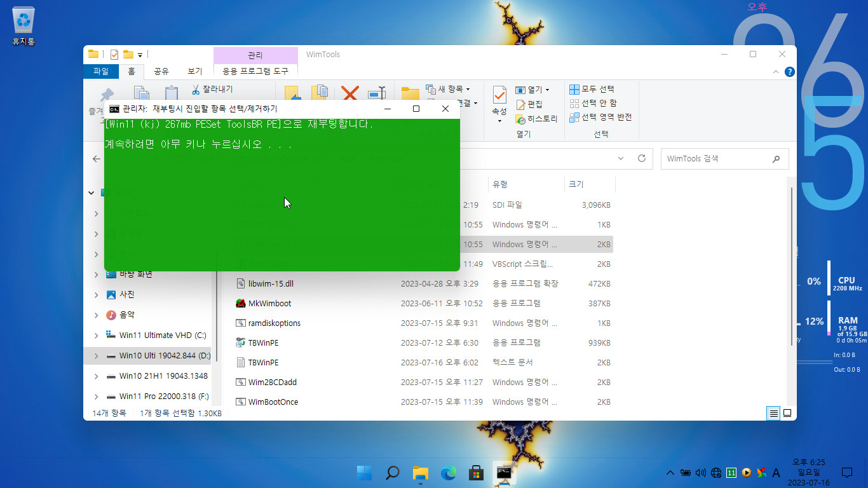Open the address bar history dropdown

pyautogui.click(x=621, y=158)
